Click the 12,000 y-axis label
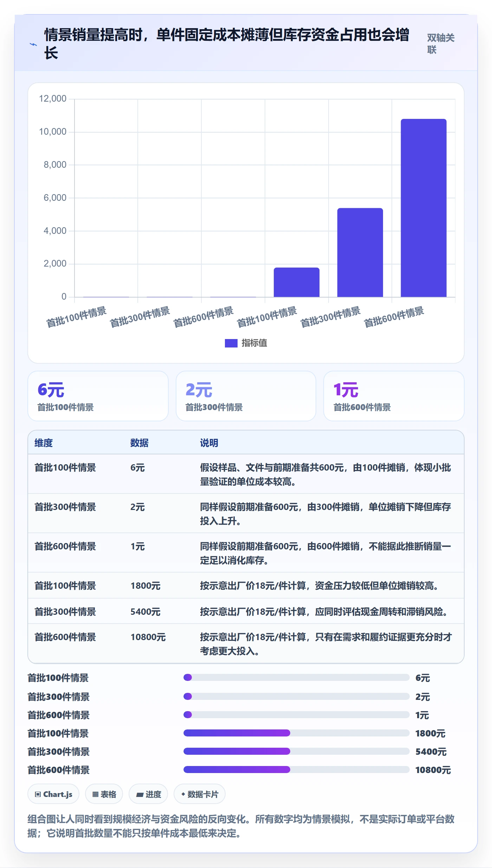Image resolution: width=492 pixels, height=868 pixels. 53,99
